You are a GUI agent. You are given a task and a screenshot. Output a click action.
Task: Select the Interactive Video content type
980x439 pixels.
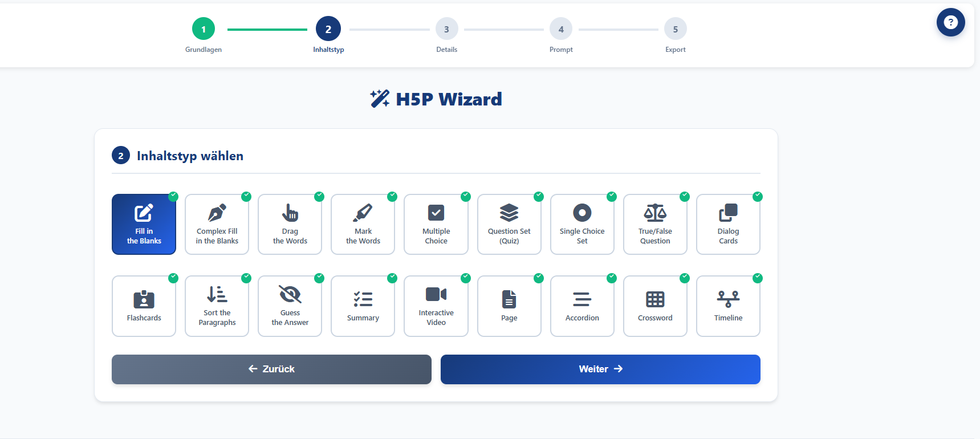click(x=436, y=306)
